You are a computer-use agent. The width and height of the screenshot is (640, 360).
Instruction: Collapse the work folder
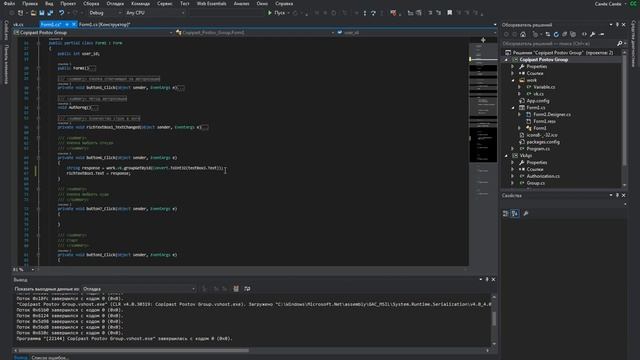pyautogui.click(x=513, y=80)
